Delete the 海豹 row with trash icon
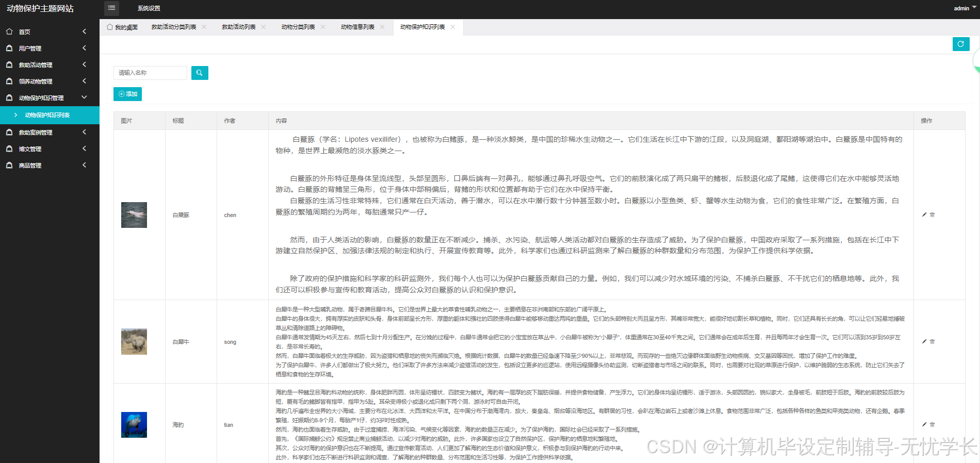This screenshot has width=980, height=463. (x=933, y=424)
